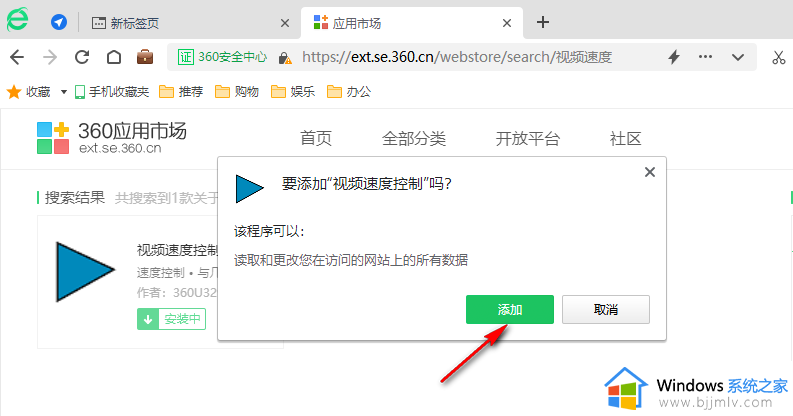Click the ext.se.360.cn site text
This screenshot has height=416, width=793.
(x=120, y=148)
